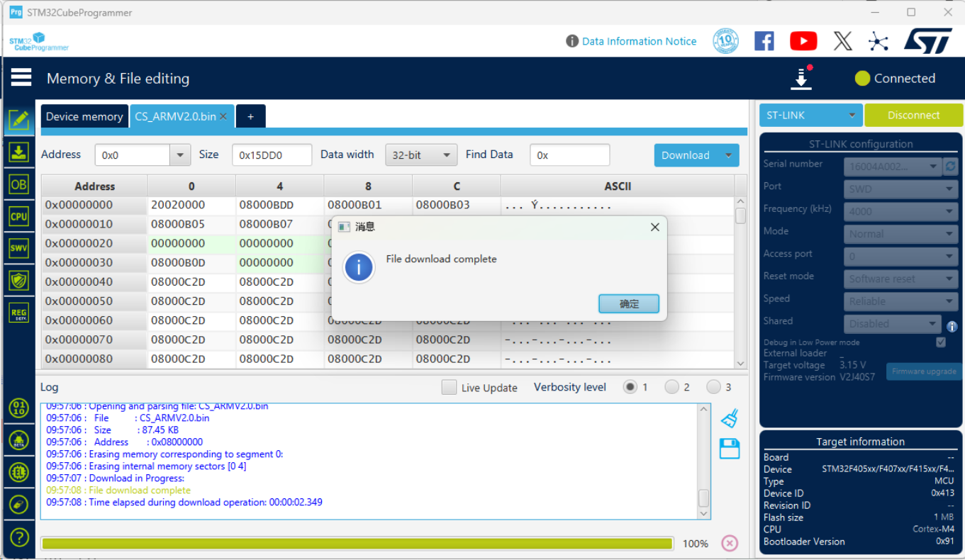Click the Firmware upgrade button

tap(924, 371)
